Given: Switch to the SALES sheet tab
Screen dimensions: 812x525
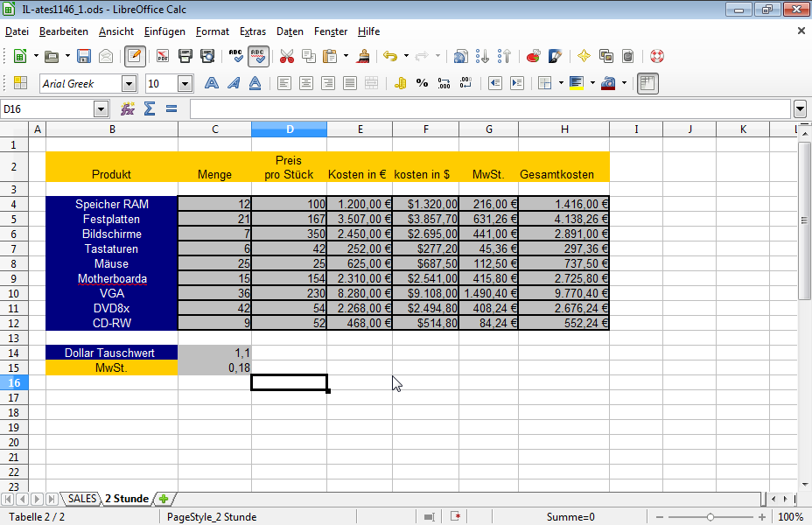Looking at the screenshot, I should [82, 499].
